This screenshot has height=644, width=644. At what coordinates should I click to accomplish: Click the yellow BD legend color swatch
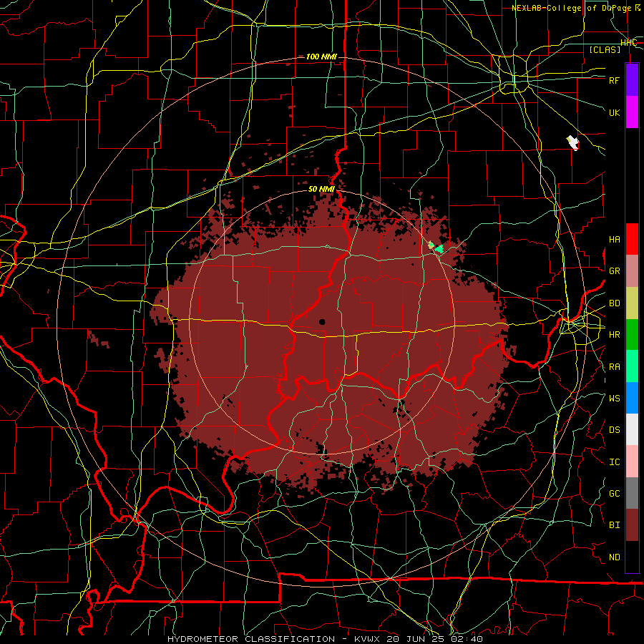point(632,303)
